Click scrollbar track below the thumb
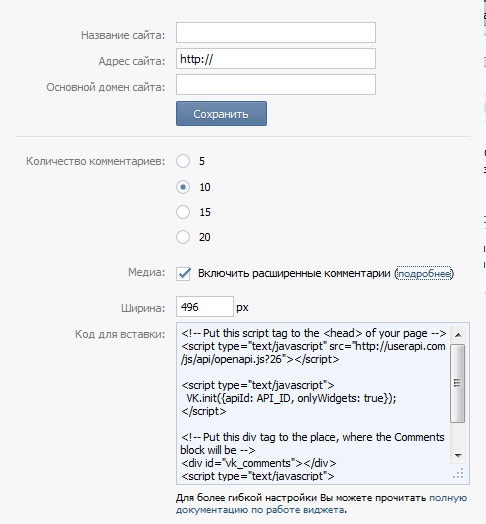This screenshot has width=486, height=524. (458, 435)
